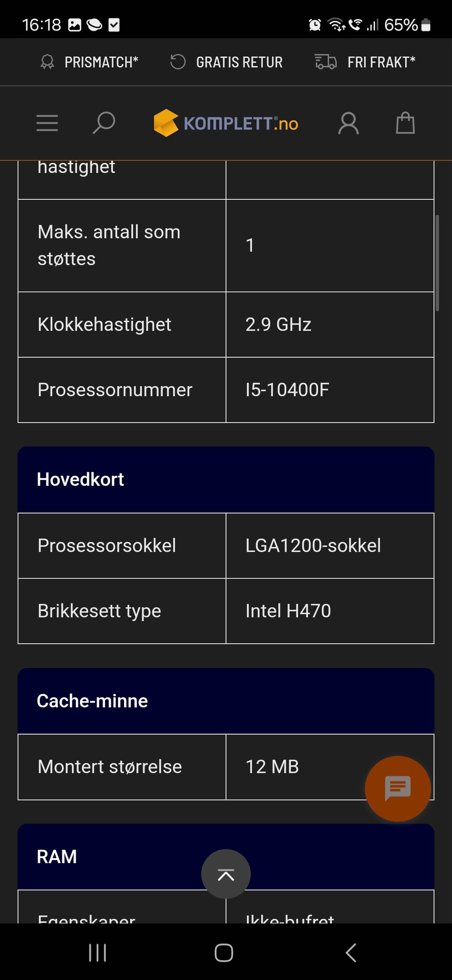The width and height of the screenshot is (452, 980).
Task: Click the page scrollbar thumb
Action: [x=437, y=263]
